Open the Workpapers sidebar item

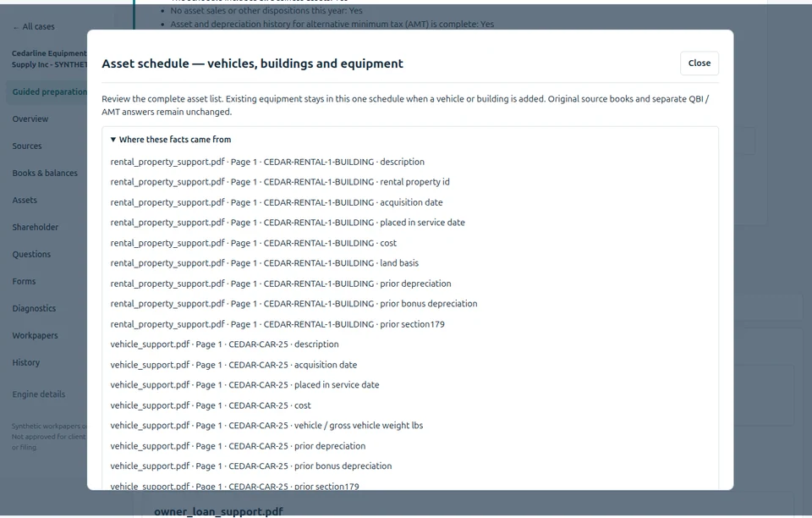[x=36, y=335]
